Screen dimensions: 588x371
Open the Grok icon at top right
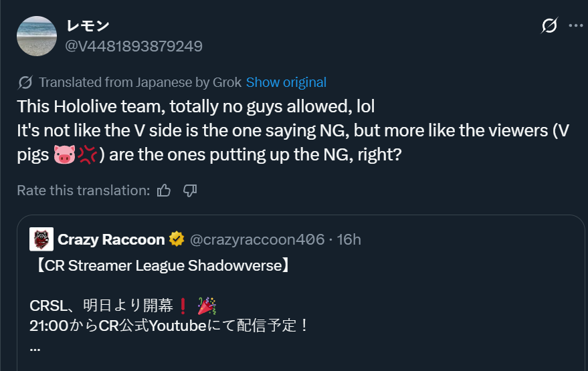pos(549,25)
